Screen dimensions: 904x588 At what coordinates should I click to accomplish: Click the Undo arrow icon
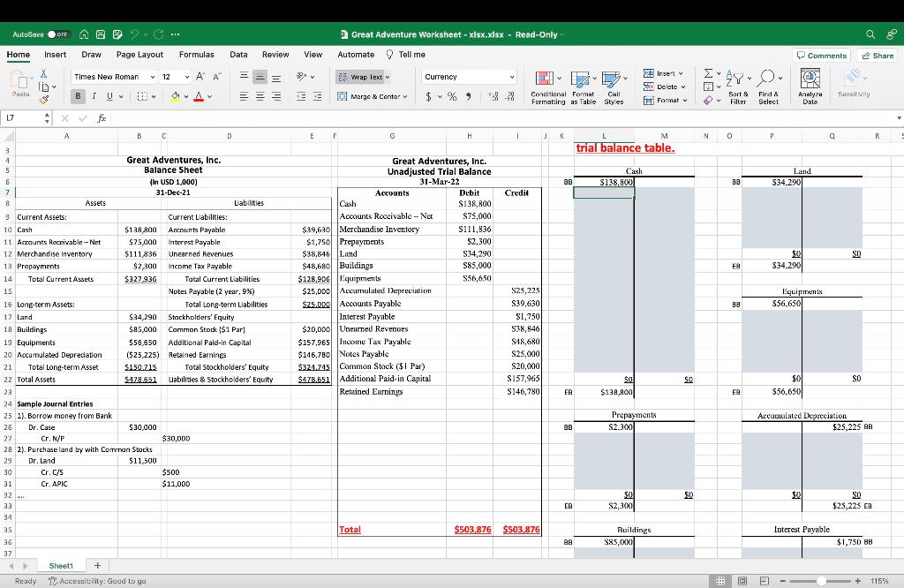pos(135,34)
